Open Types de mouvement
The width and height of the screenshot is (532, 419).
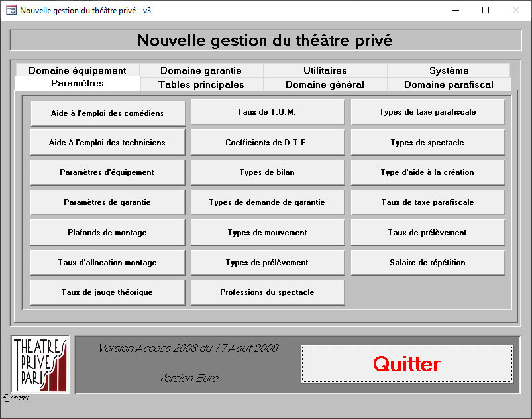pos(268,233)
